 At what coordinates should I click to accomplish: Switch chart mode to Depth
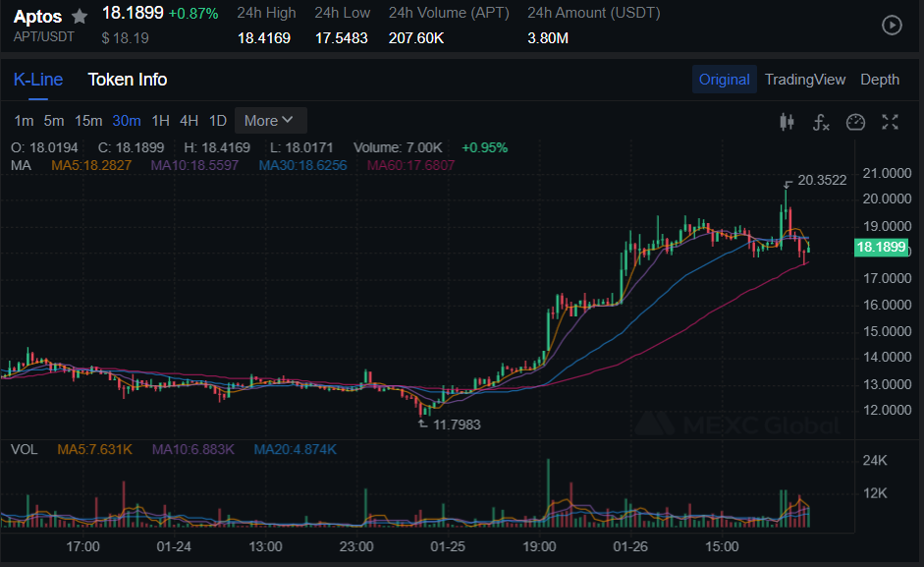(x=879, y=80)
